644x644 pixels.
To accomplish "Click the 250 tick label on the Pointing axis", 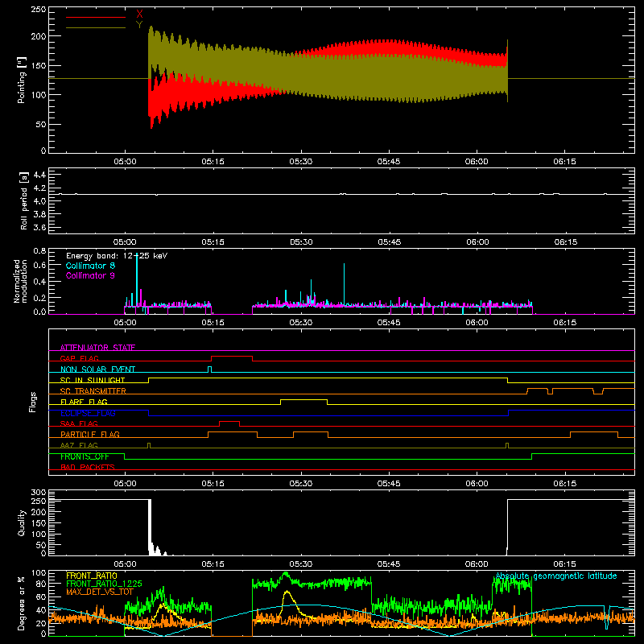I will point(38,10).
